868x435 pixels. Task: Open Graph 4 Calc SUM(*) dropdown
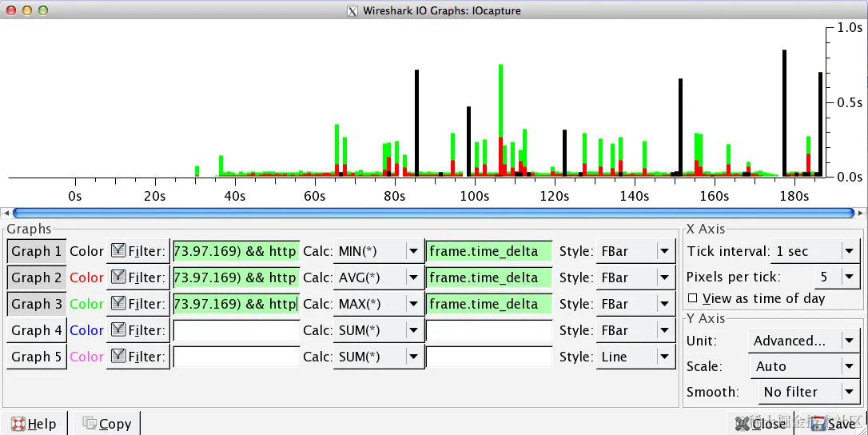[x=379, y=330]
